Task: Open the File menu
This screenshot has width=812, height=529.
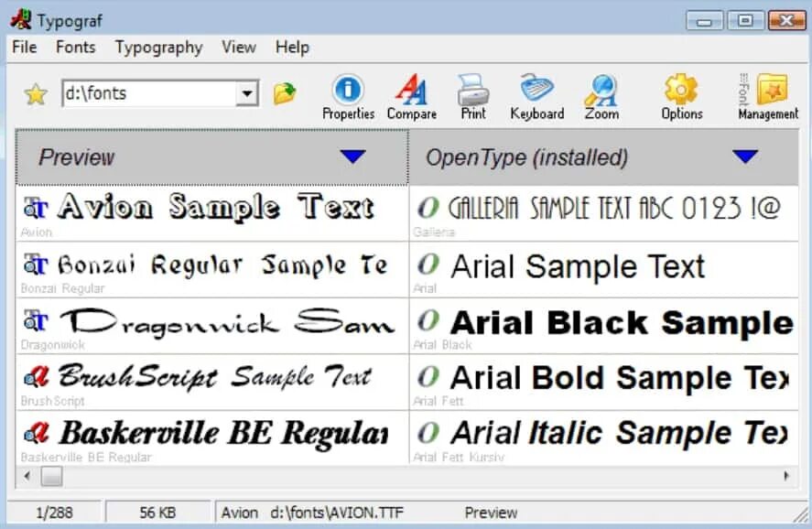Action: [25, 47]
